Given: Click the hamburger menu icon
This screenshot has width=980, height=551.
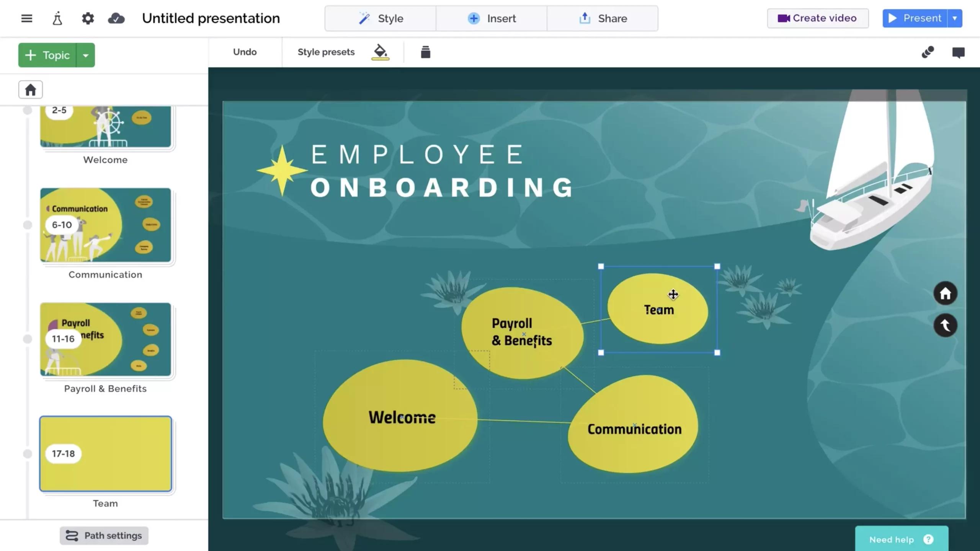Looking at the screenshot, I should (27, 18).
